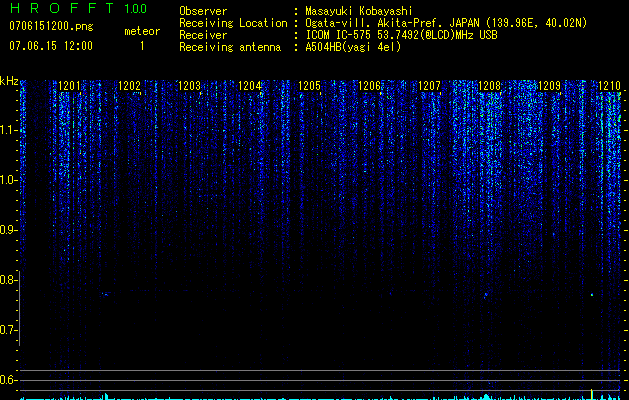
Task: Click the 1202 time marker
Action: [130, 85]
